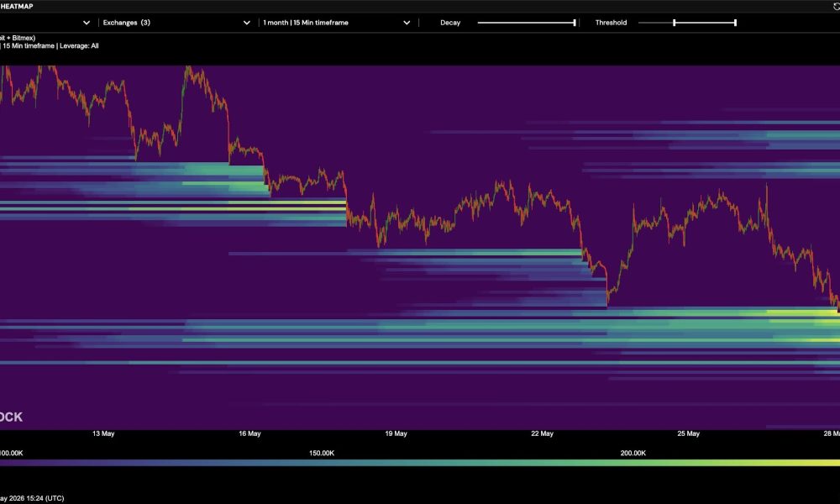Image resolution: width=840 pixels, height=504 pixels.
Task: Click the 16 May date label
Action: 249,433
